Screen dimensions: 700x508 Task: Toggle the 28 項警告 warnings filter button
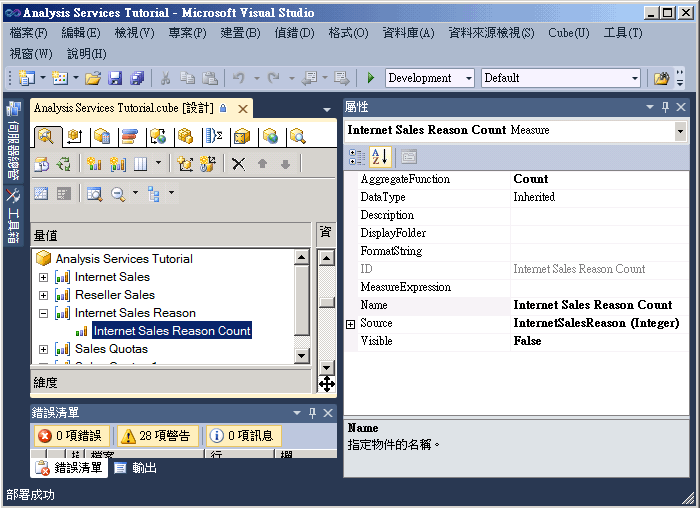point(158,436)
